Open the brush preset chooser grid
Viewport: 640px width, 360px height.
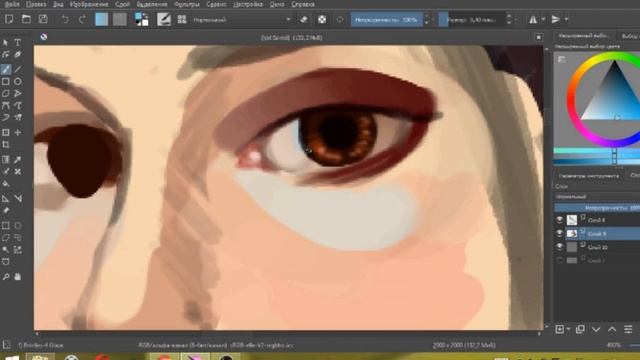point(182,19)
